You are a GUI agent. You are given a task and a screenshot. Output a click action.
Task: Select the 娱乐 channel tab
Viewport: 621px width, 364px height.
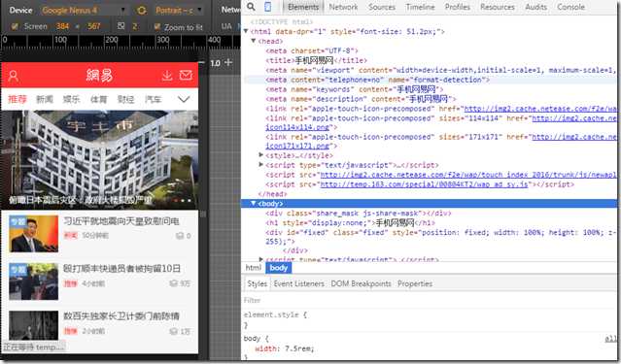(x=71, y=99)
